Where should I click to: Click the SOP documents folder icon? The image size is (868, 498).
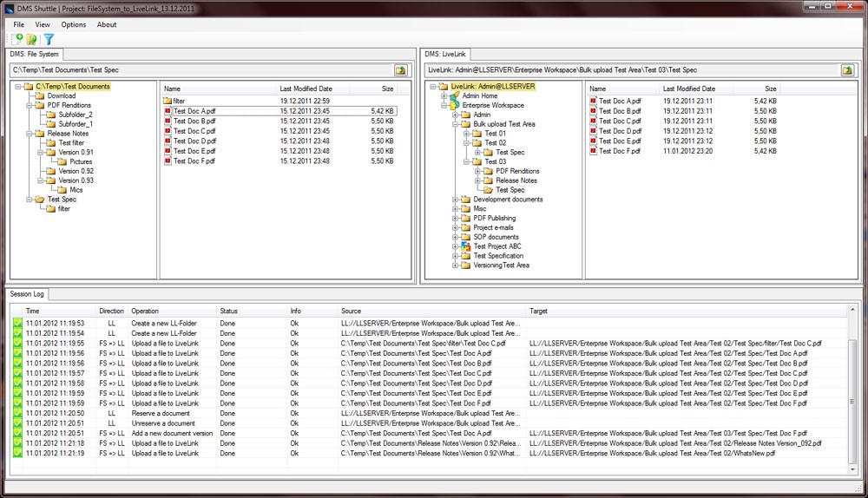[x=465, y=237]
